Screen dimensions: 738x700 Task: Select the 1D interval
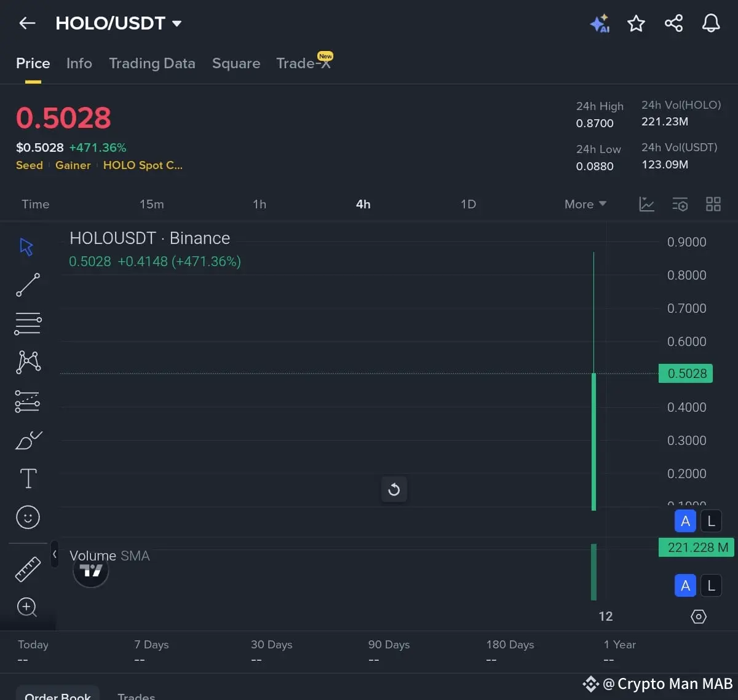pyautogui.click(x=469, y=204)
